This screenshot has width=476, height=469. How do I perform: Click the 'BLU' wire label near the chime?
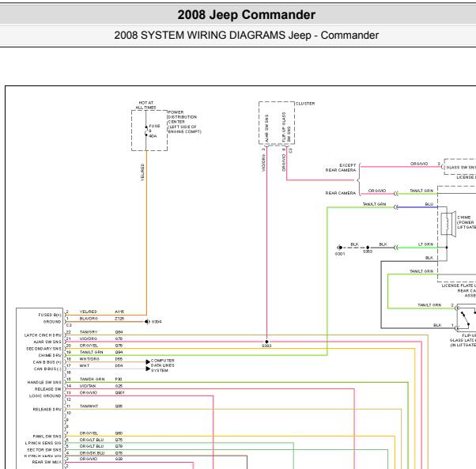pyautogui.click(x=429, y=204)
